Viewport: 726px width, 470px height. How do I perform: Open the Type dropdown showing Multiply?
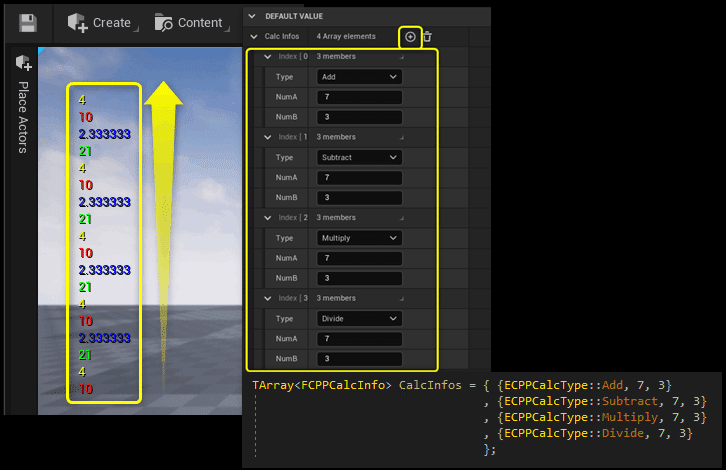tap(359, 238)
